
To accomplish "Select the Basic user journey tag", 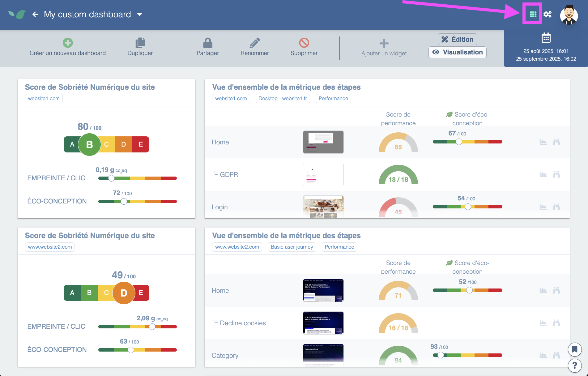I will [x=292, y=247].
